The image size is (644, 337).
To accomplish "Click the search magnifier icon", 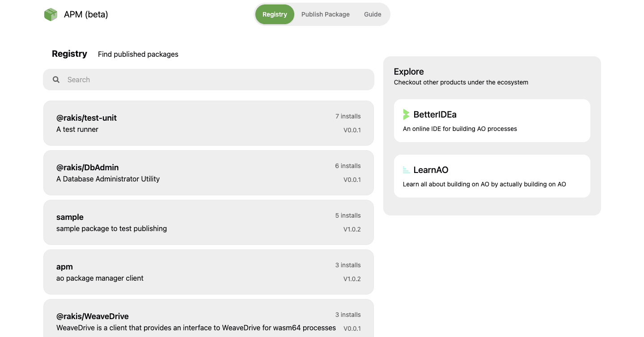I will point(56,80).
